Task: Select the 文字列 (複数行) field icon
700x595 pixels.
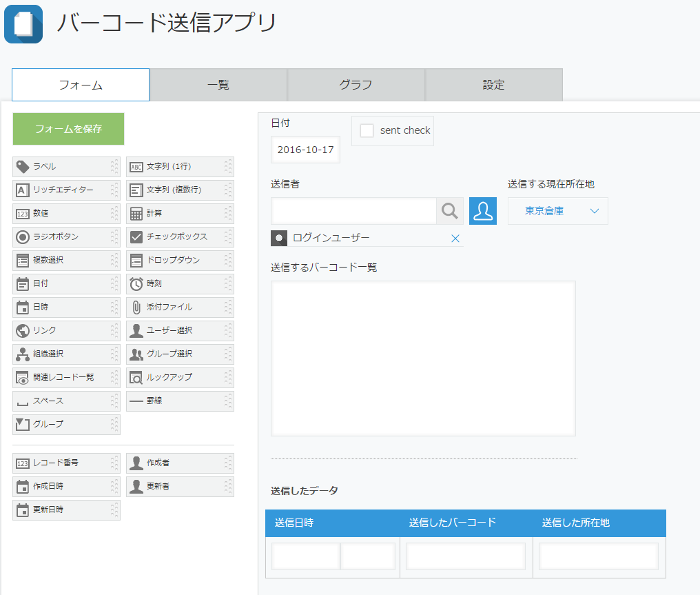Action: pyautogui.click(x=136, y=190)
